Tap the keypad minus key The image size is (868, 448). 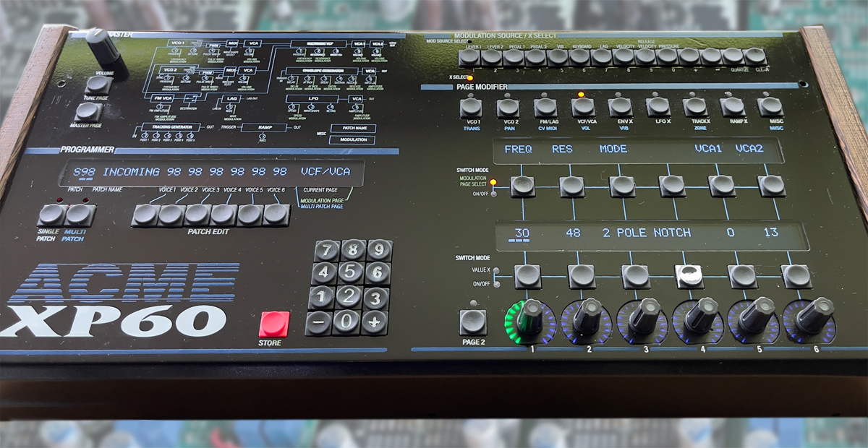pos(319,323)
